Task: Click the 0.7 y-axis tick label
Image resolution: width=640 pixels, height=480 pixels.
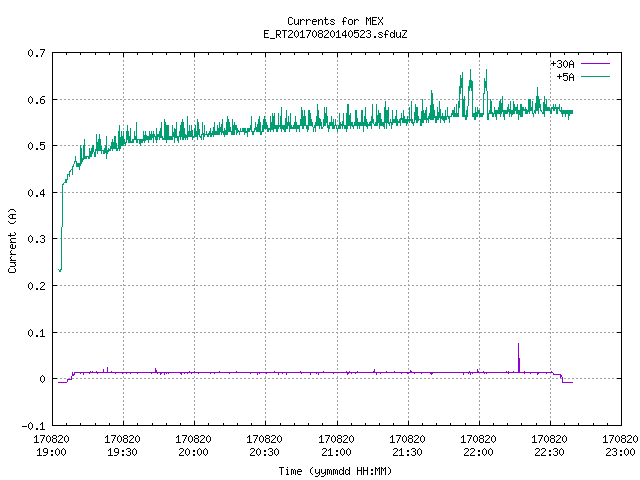Action: (36, 53)
